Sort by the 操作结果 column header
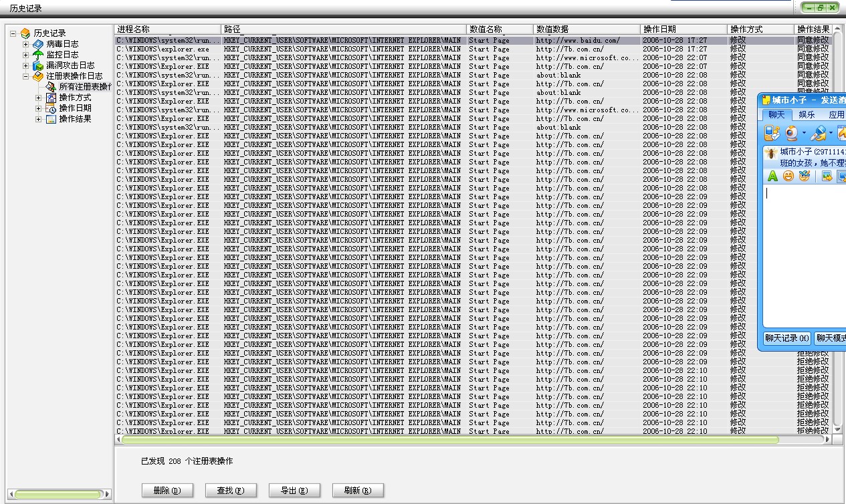 (813, 29)
